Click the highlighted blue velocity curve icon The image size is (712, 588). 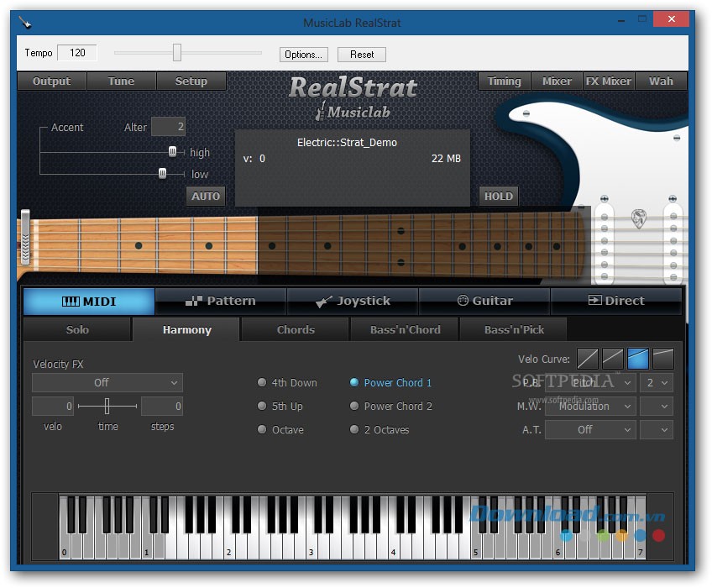click(638, 359)
